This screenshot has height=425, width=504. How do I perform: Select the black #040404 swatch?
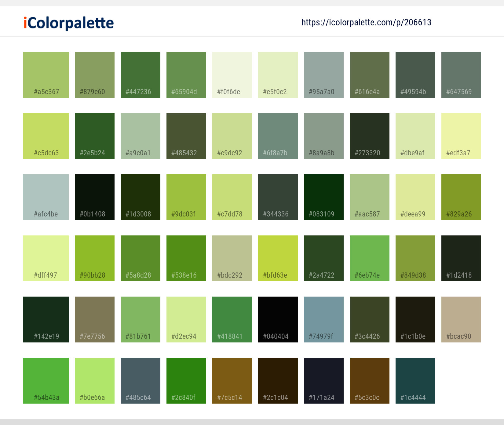pyautogui.click(x=278, y=320)
